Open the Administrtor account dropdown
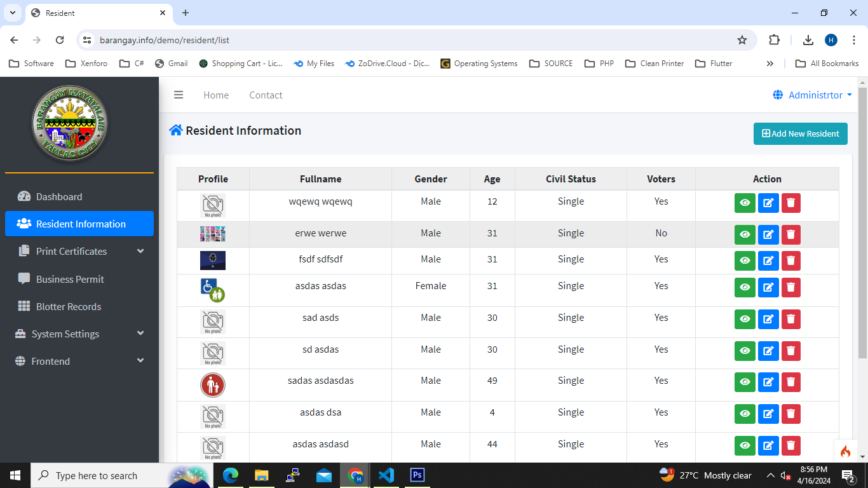 pos(813,95)
